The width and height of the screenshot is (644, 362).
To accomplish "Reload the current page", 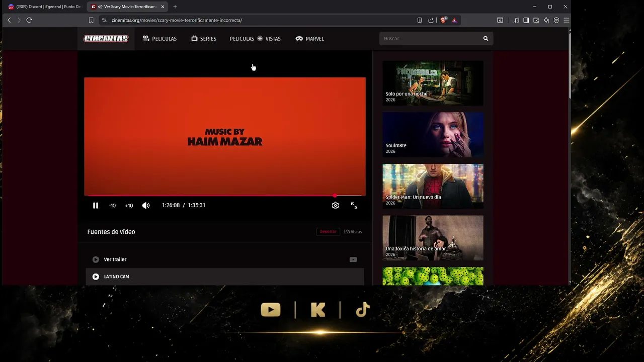I will click(29, 20).
